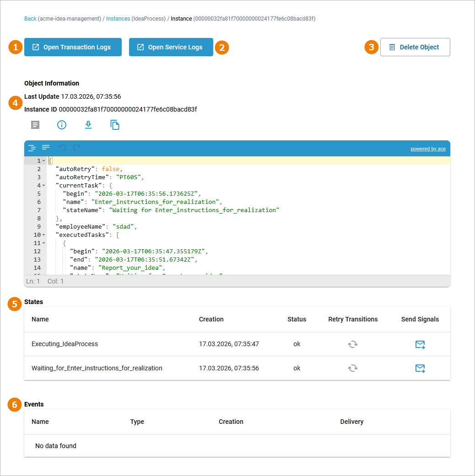Screen dimensions: 475x476
Task: Retry transitions for Executing_IdeaProcess state
Action: tap(352, 344)
